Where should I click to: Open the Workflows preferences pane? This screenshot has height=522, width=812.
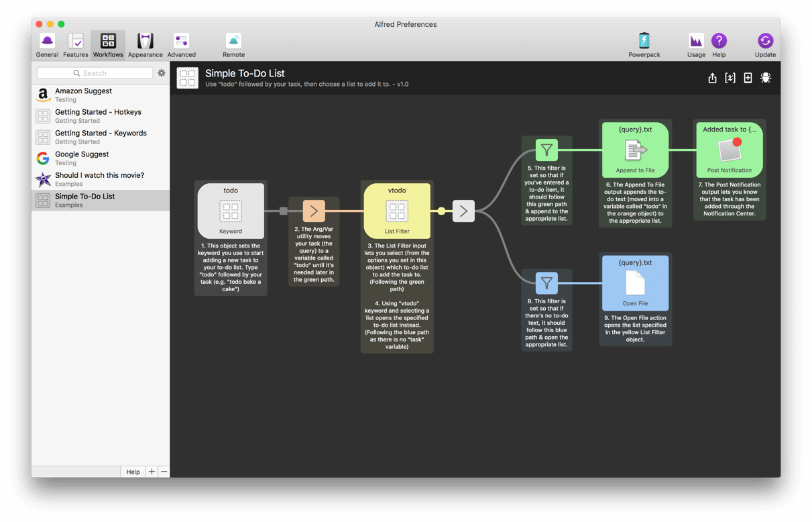pyautogui.click(x=108, y=44)
